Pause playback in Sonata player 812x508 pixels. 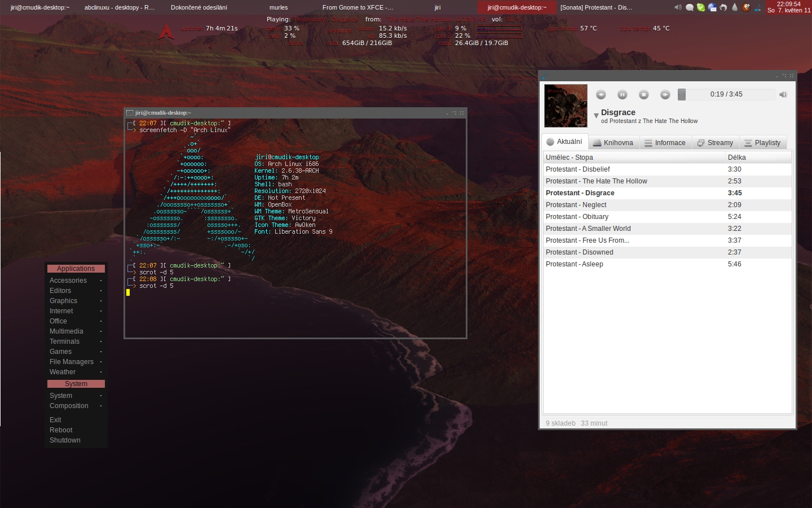tap(623, 95)
